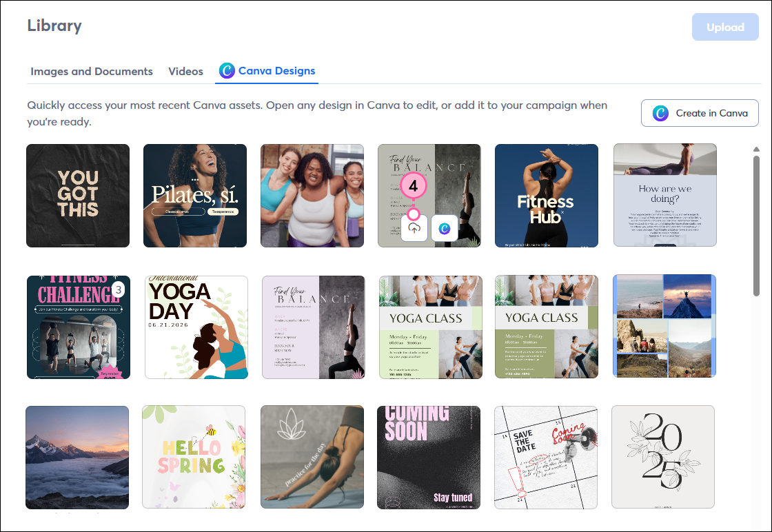Open the 2025 floral design
Image resolution: width=772 pixels, height=532 pixels.
click(663, 457)
